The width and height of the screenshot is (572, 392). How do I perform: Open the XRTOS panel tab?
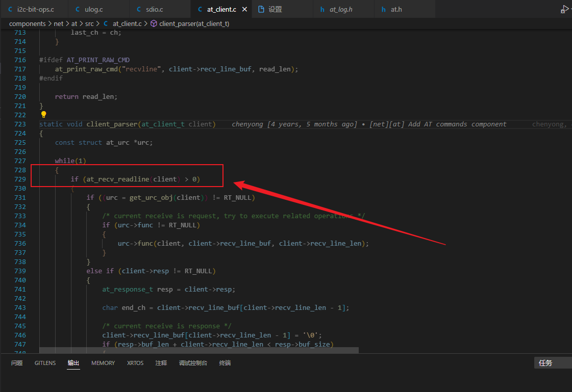coord(135,363)
